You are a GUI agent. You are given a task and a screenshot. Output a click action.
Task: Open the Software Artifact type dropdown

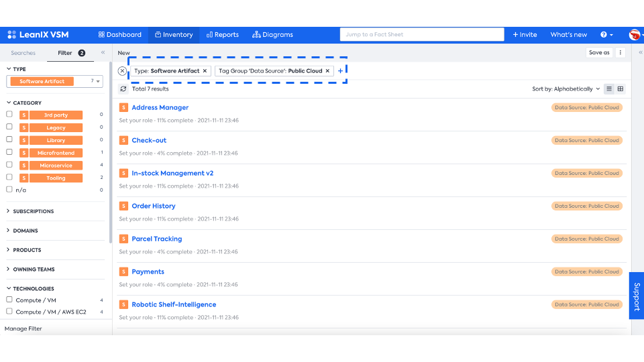point(54,81)
